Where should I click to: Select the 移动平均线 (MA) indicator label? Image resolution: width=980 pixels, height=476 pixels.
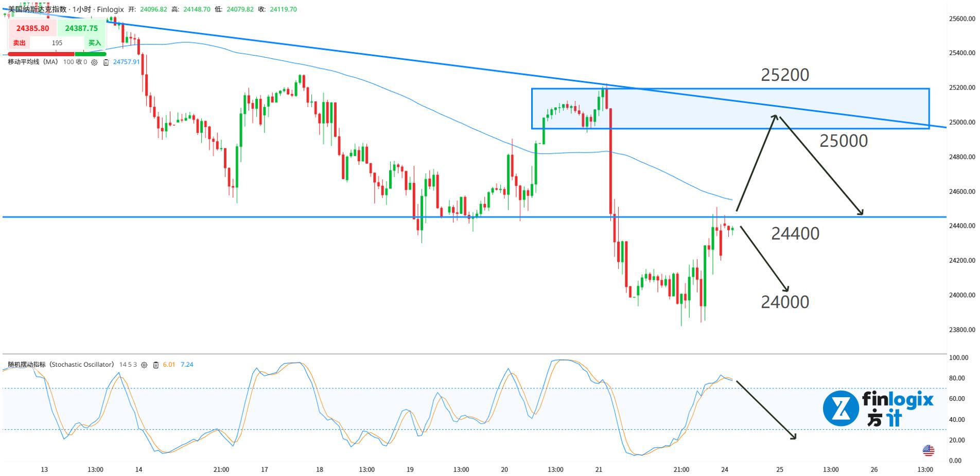pyautogui.click(x=33, y=62)
